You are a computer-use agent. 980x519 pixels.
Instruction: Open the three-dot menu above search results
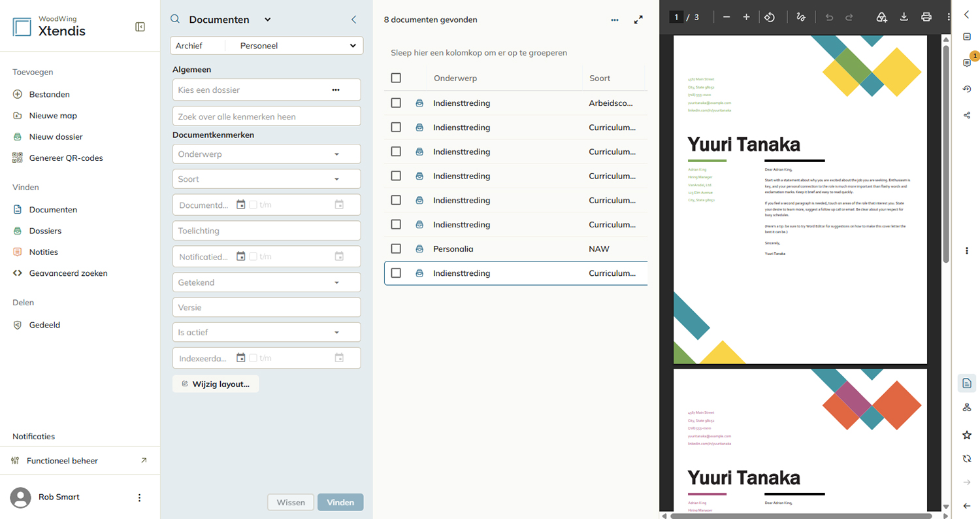(x=615, y=20)
